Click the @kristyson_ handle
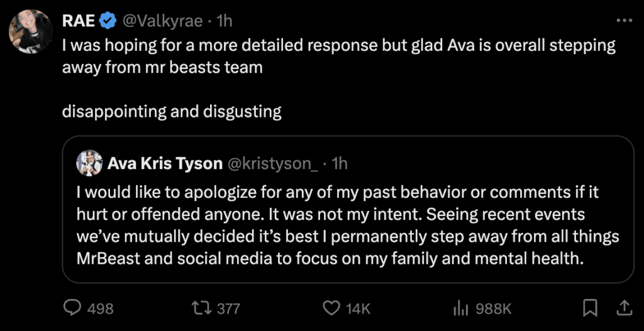Viewport: 644px width, 331px height. (272, 164)
